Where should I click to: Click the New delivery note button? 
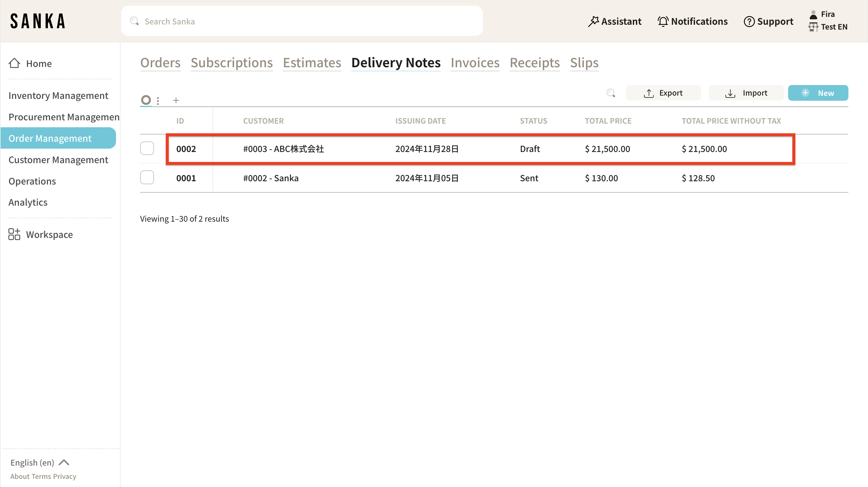(818, 93)
